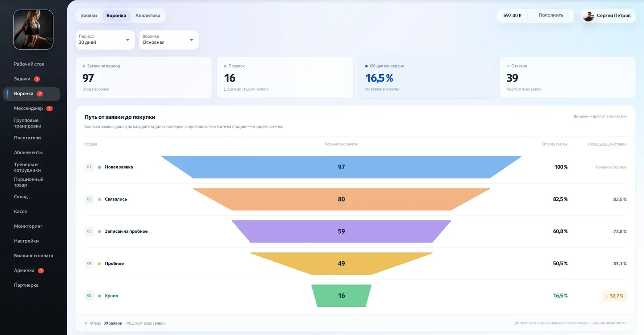Open Настройки in the sidebar
This screenshot has height=335, width=644.
[x=26, y=241]
